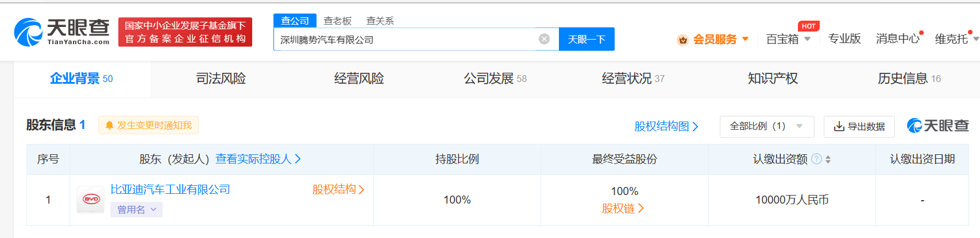Viewport: 980px width, 238px height.
Task: Click the 股东信息 section heading
Action: [x=56, y=125]
